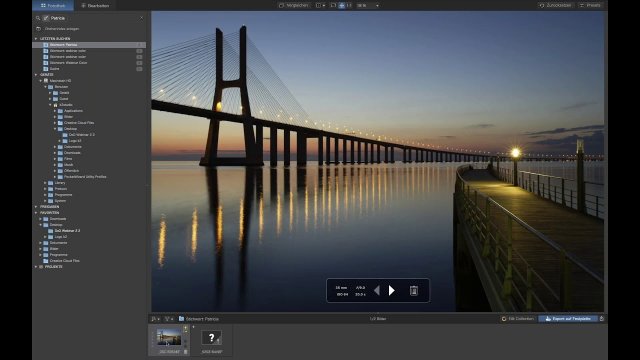Select the bridge photo thumbnail in filmstrip
The width and height of the screenshot is (640, 360).
(x=169, y=338)
